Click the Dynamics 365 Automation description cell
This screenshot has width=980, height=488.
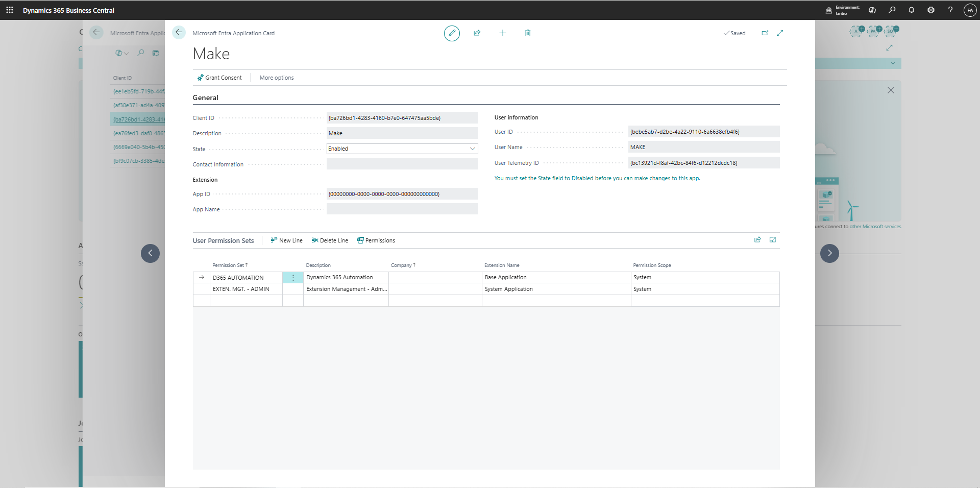click(346, 278)
